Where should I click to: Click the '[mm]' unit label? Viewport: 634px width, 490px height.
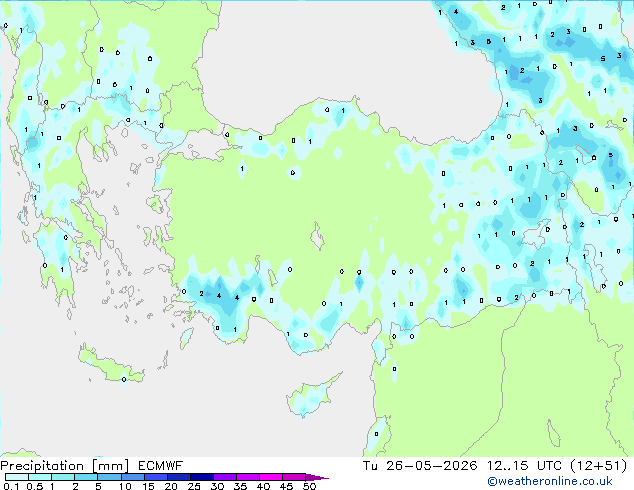111,466
